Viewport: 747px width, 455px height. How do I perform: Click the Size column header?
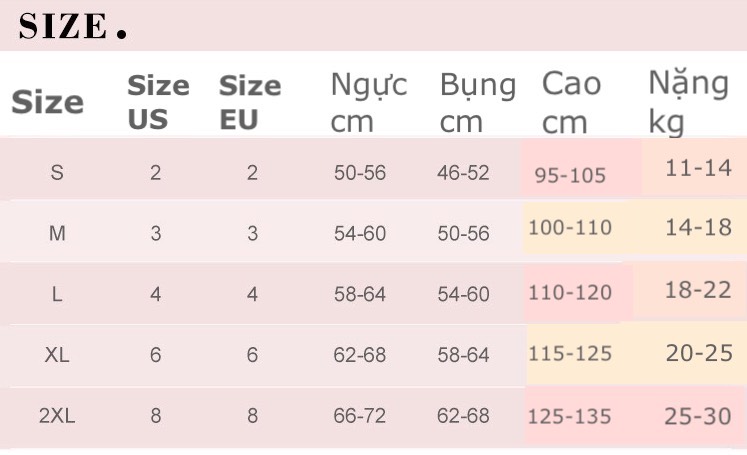(47, 102)
